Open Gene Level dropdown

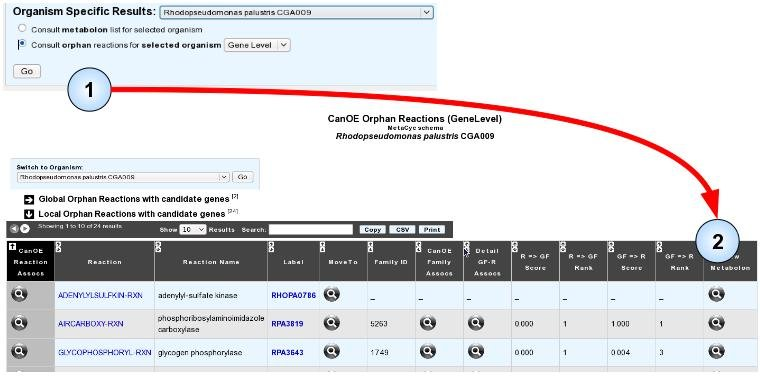click(257, 45)
